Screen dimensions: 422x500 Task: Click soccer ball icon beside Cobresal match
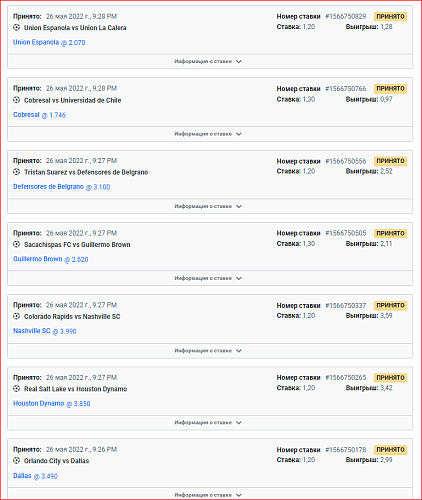pyautogui.click(x=16, y=100)
